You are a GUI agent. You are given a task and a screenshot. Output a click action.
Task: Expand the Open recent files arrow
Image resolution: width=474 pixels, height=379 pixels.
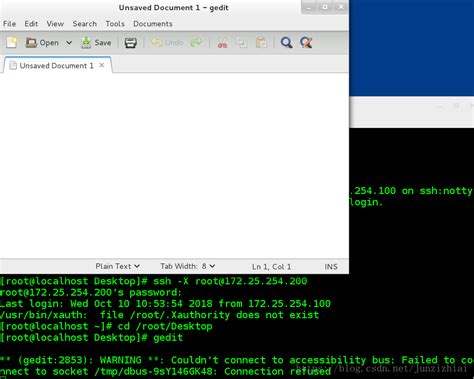coord(69,43)
